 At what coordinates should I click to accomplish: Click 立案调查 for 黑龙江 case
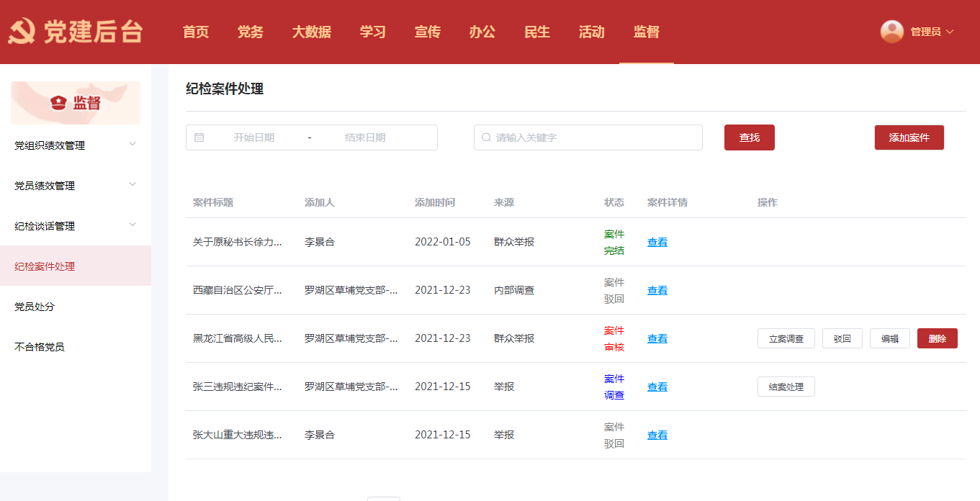click(786, 338)
